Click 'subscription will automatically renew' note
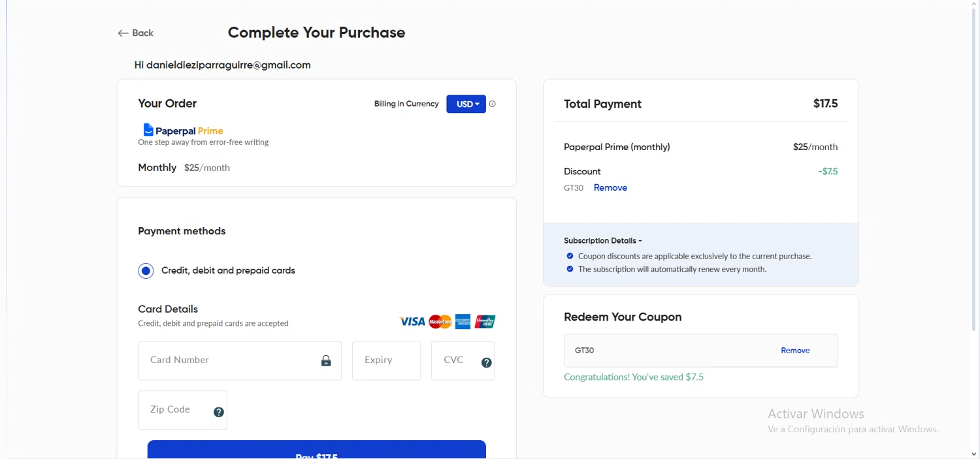Screen dimensions: 980x459 (x=672, y=269)
